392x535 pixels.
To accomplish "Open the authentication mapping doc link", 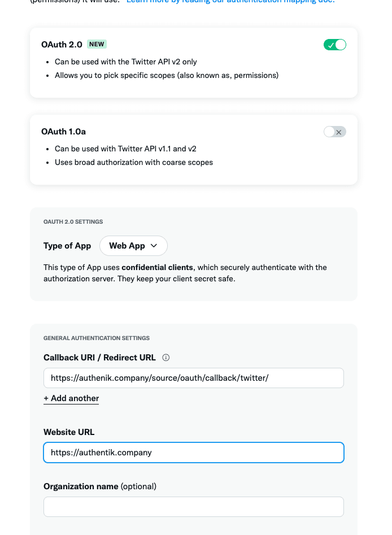I will click(x=230, y=2).
